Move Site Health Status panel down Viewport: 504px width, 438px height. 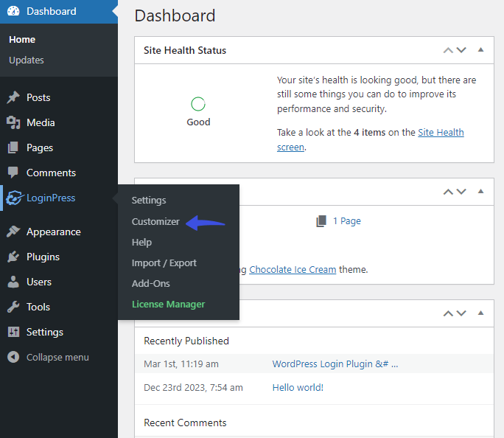[461, 50]
